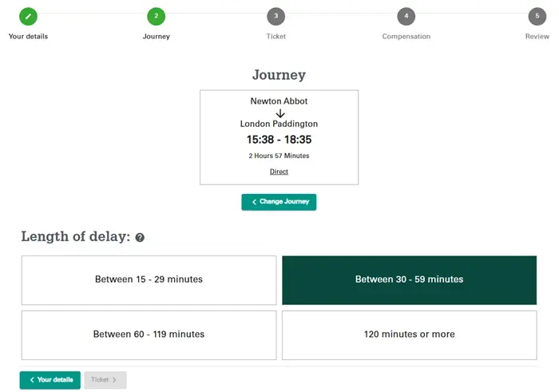This screenshot has width=559, height=392.
Task: Open the Direct journey link
Action: coord(279,172)
